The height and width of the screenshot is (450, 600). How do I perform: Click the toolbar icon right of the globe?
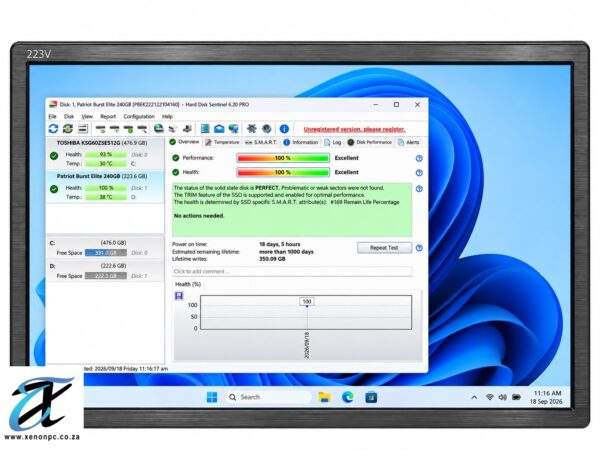[x=173, y=129]
